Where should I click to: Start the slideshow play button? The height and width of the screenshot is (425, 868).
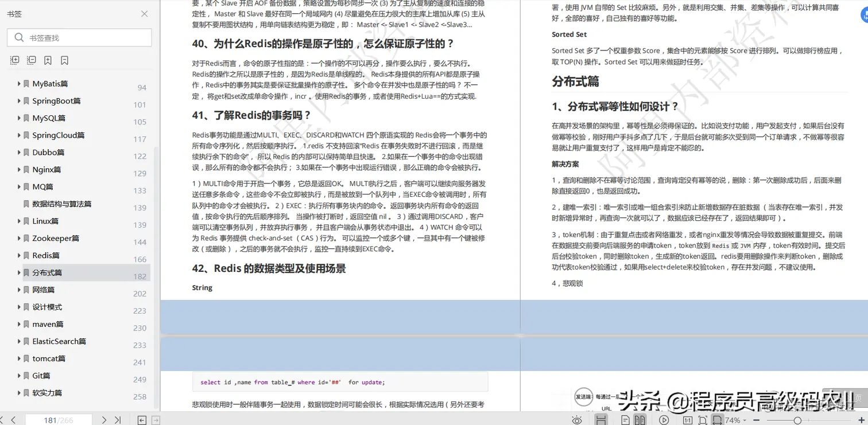pos(664,420)
